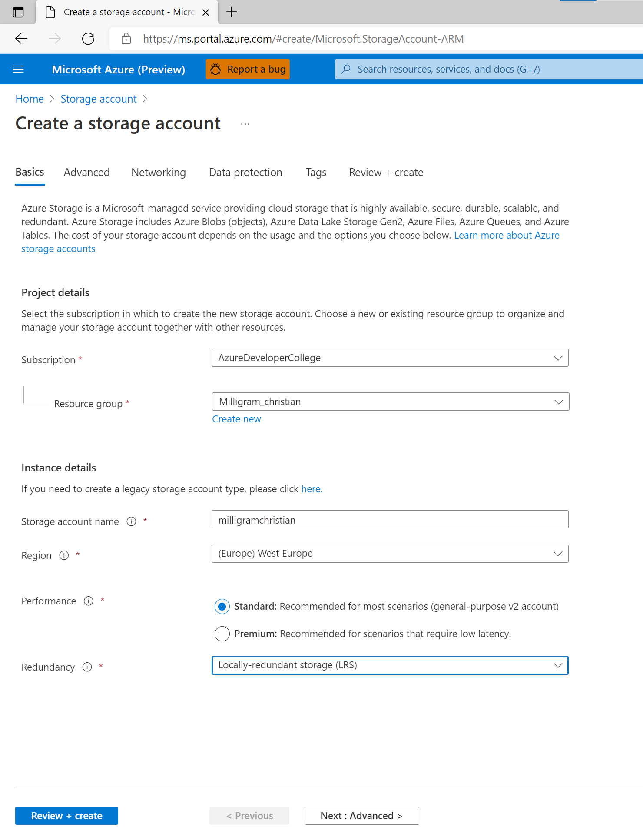
Task: Expand the Subscription dropdown
Action: [x=390, y=358]
